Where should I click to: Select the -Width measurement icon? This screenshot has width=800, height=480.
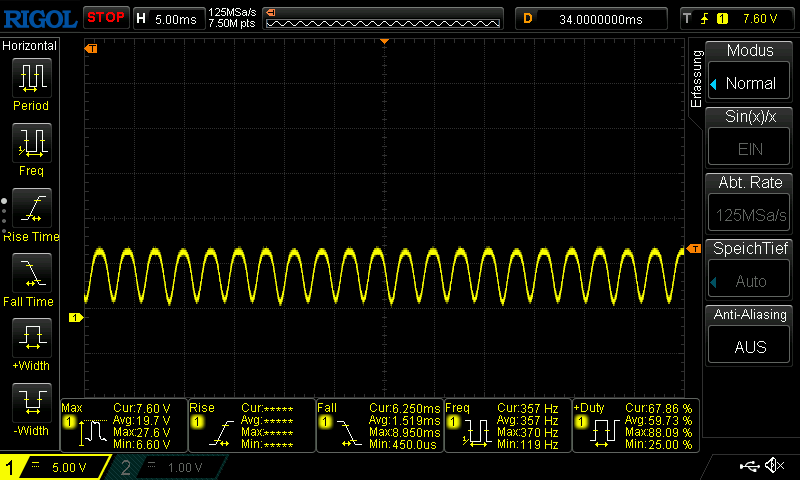(x=30, y=403)
